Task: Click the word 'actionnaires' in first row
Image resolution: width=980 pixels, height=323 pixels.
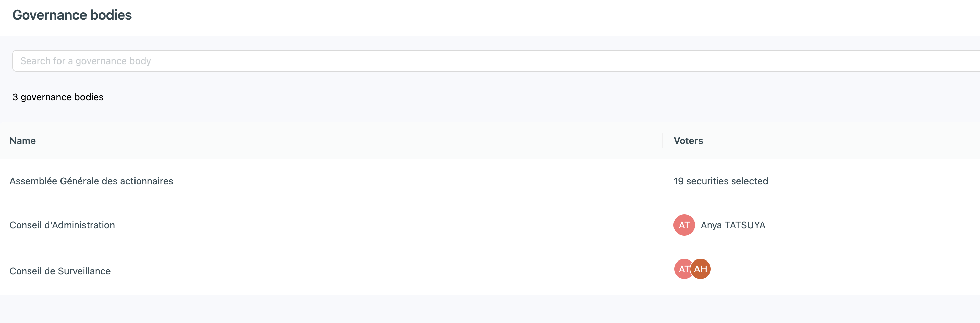Action: [146, 181]
